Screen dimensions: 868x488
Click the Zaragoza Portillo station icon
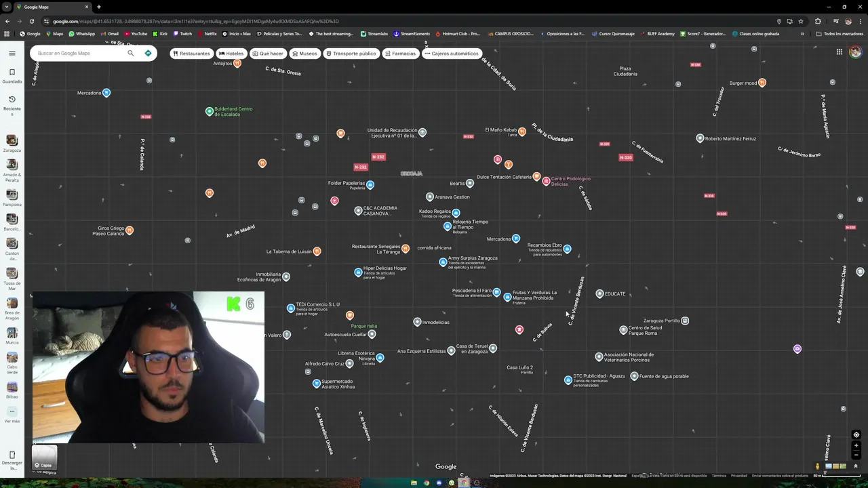tap(685, 321)
